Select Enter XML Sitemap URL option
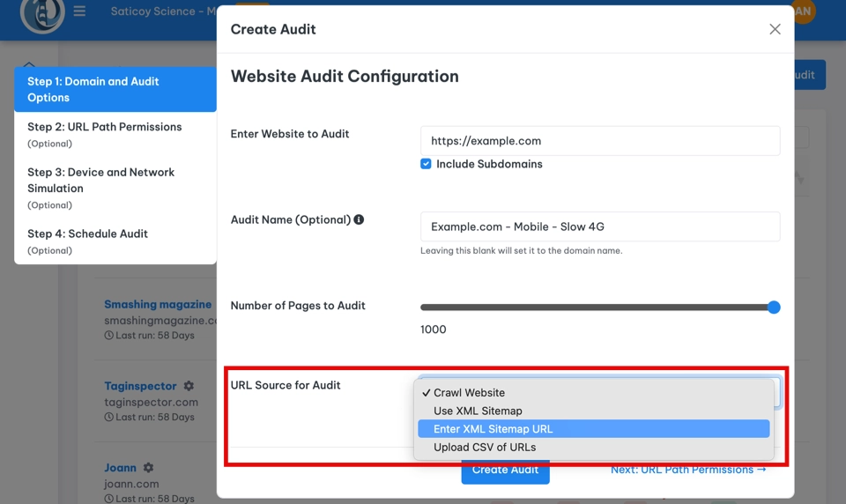This screenshot has width=846, height=504. point(493,429)
